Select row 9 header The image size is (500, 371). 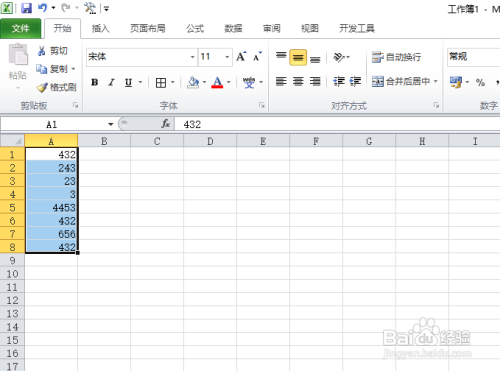tap(12, 260)
